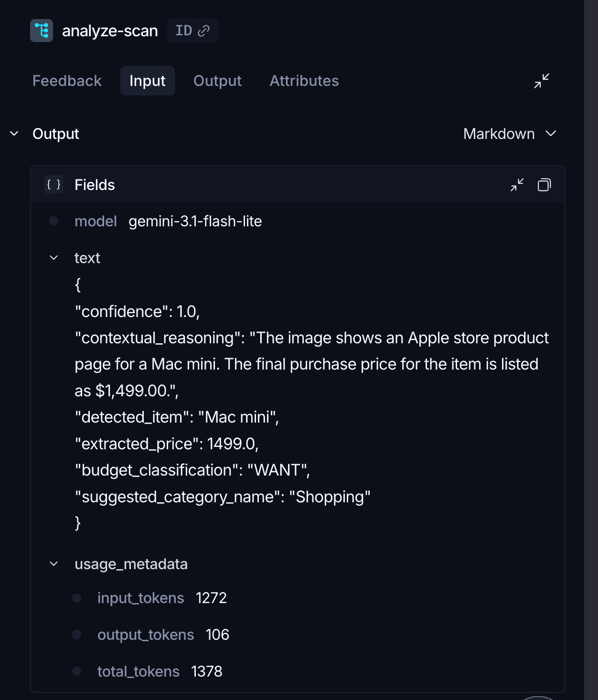
Task: Click the bullet beside total_tokens
Action: (76, 671)
